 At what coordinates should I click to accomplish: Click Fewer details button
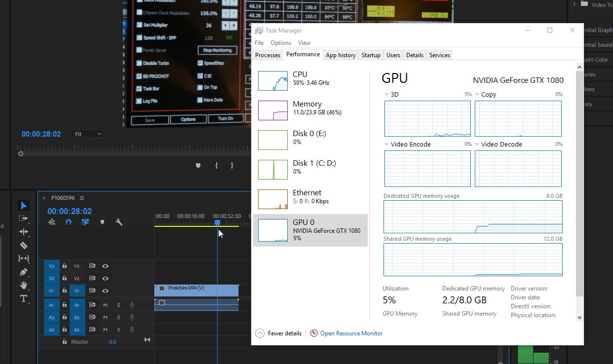tap(279, 333)
